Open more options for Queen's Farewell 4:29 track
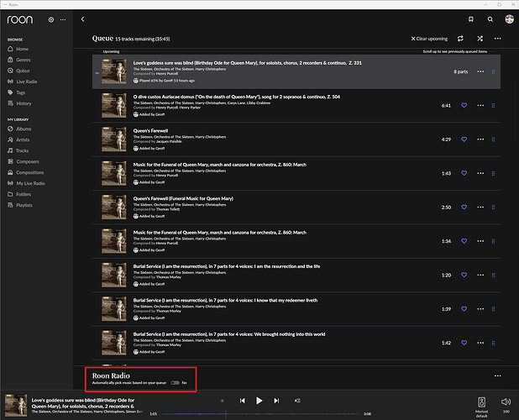 click(x=480, y=139)
